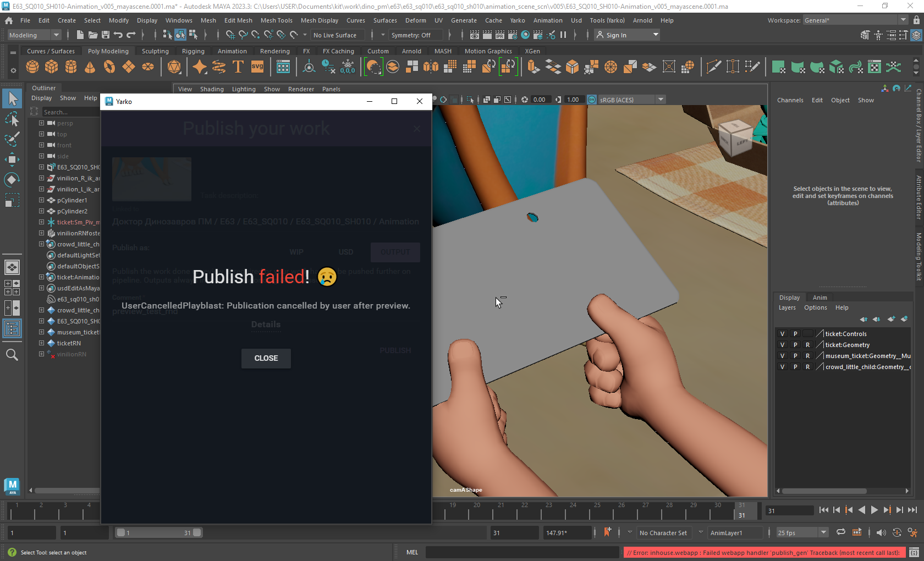This screenshot has height=561, width=924.
Task: Click the SVG import shelf icon
Action: coord(257,67)
